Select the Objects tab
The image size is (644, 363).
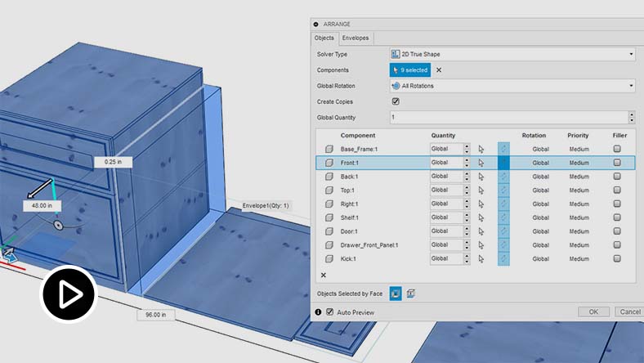point(324,38)
